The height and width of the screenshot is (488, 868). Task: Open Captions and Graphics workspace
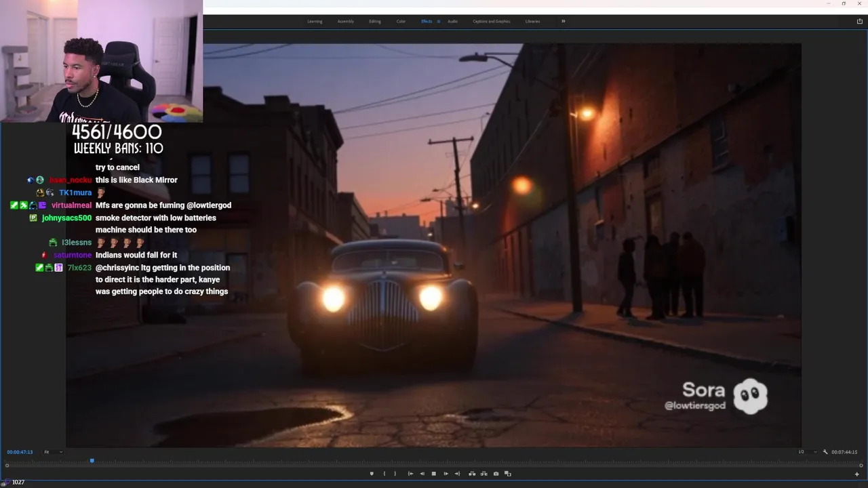click(x=492, y=22)
